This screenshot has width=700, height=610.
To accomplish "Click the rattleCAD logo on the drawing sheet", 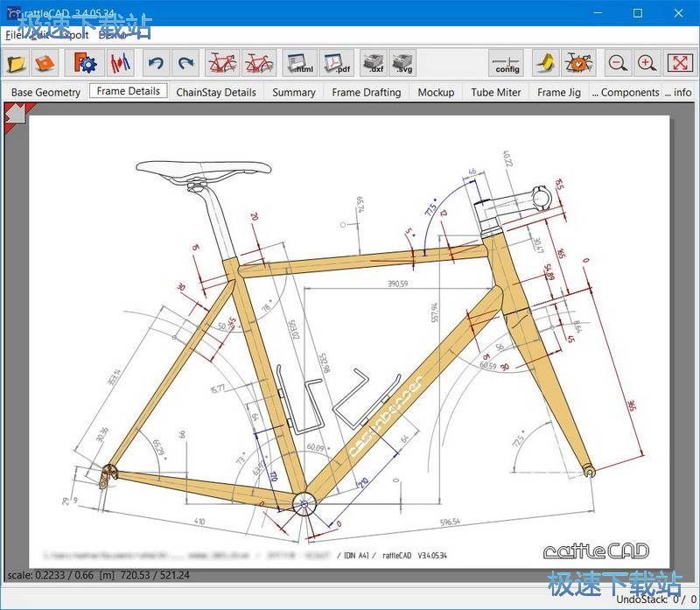I will [596, 551].
